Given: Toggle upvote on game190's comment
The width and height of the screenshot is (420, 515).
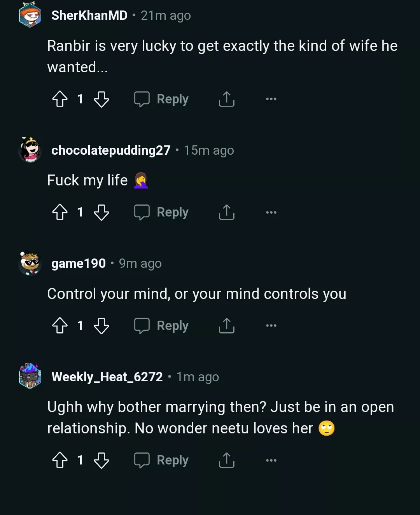Looking at the screenshot, I should pyautogui.click(x=60, y=326).
